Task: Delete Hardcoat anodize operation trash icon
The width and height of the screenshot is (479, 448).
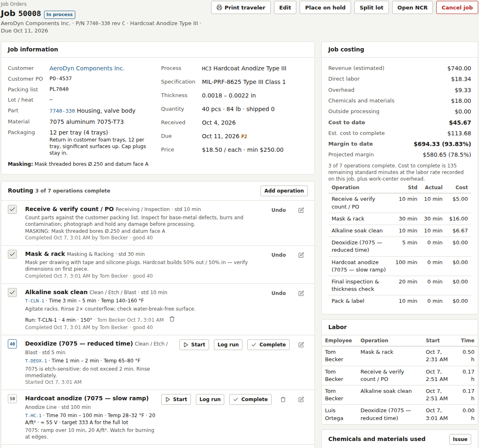Action: [x=283, y=399]
